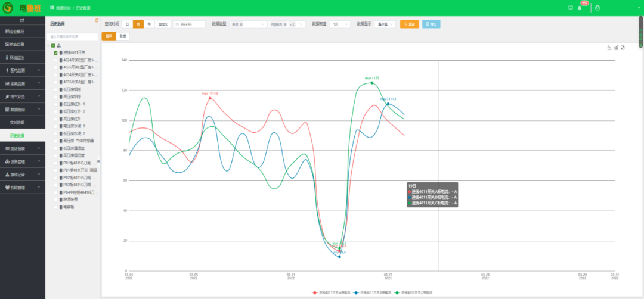Open the notification bell with red badge
This screenshot has height=299, width=644.
pos(580,8)
